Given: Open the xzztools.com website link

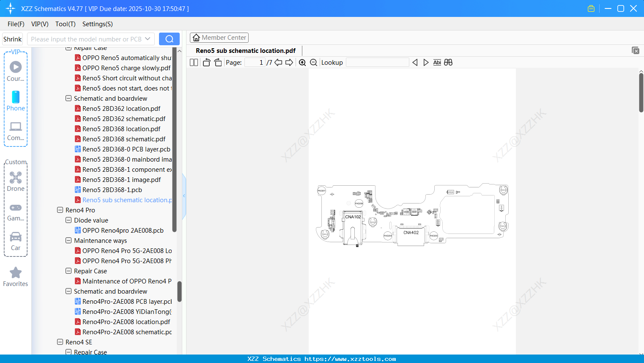Looking at the screenshot, I should (x=350, y=359).
